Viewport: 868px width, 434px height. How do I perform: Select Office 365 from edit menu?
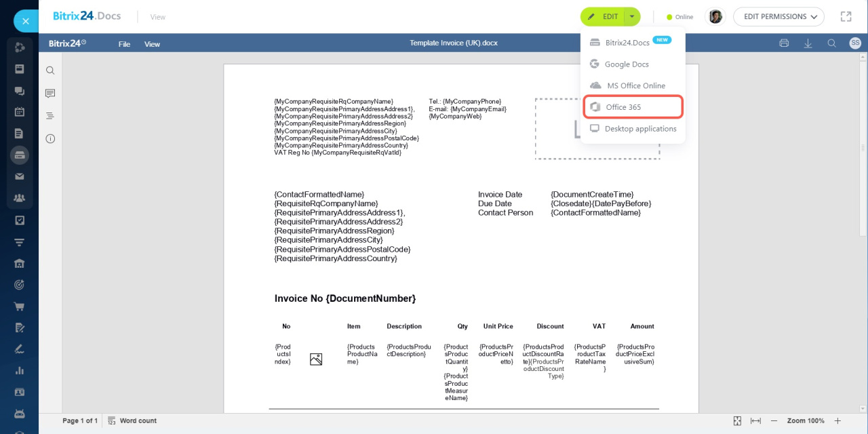(x=633, y=107)
